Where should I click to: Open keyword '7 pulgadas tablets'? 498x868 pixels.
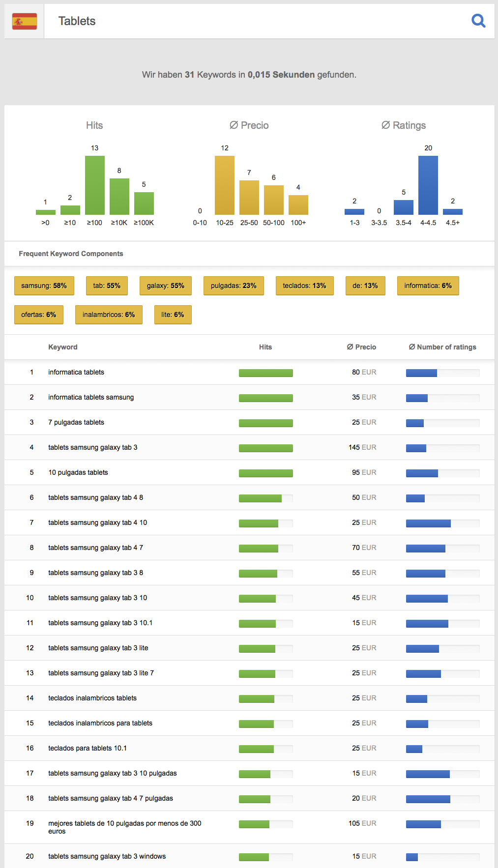tap(76, 422)
